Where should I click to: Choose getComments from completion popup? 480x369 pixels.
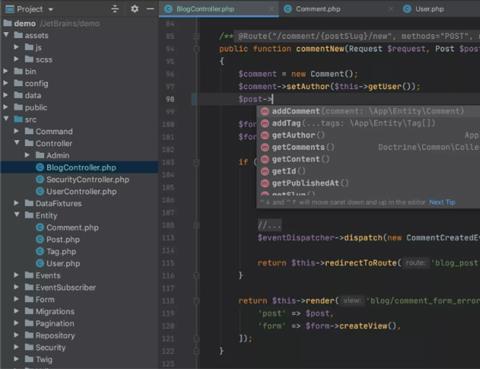tap(368, 147)
